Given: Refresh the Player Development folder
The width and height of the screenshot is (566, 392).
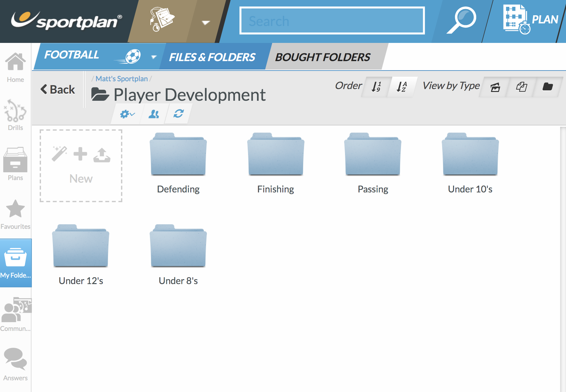Looking at the screenshot, I should (x=178, y=114).
